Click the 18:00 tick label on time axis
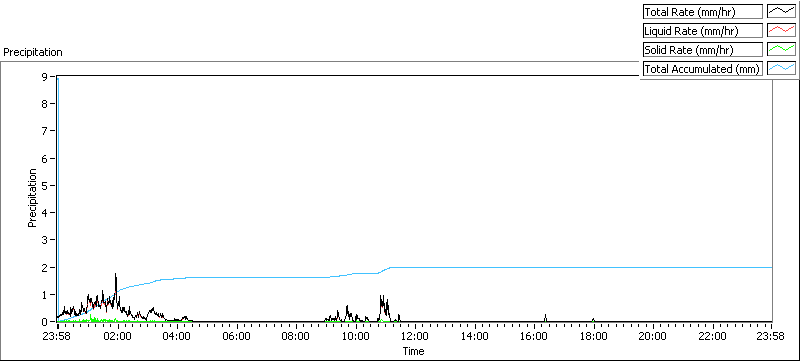Image resolution: width=800 pixels, height=361 pixels. coord(594,336)
